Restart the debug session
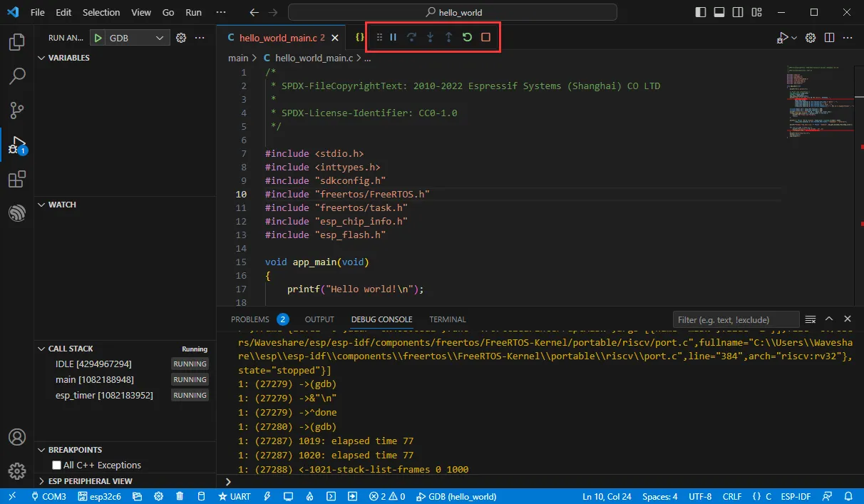The height and width of the screenshot is (504, 864). 467,37
